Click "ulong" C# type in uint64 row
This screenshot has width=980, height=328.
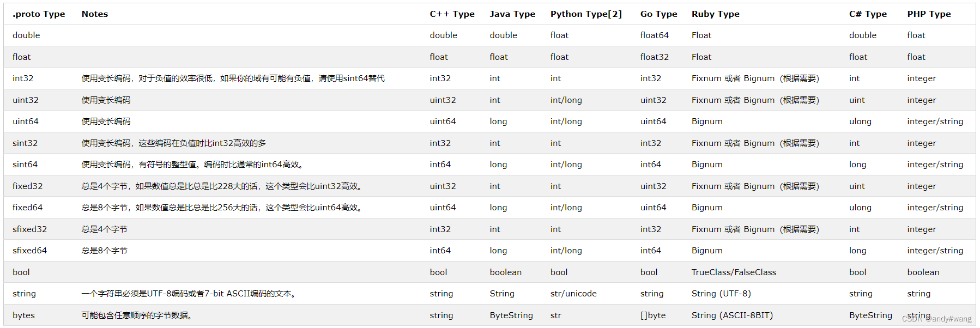pyautogui.click(x=860, y=122)
